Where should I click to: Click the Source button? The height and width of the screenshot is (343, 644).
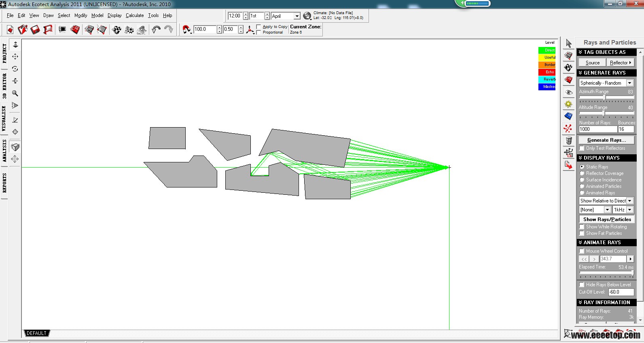tap(593, 63)
